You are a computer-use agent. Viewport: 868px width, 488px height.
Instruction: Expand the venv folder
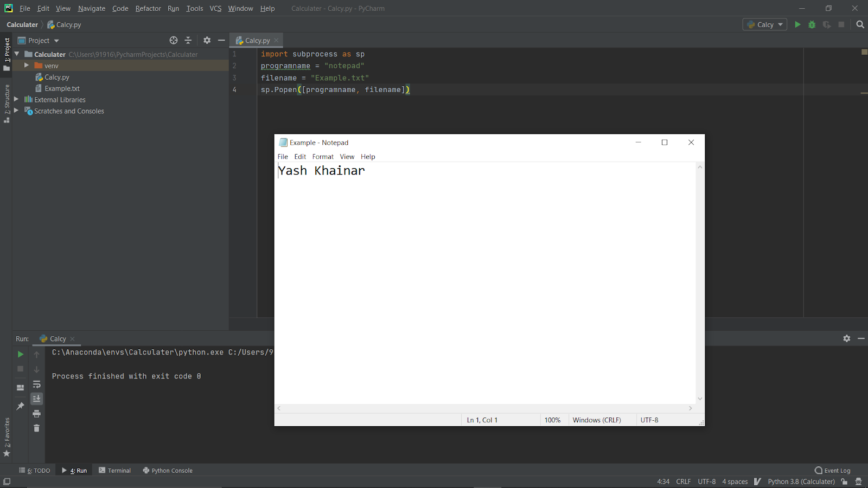[26, 65]
